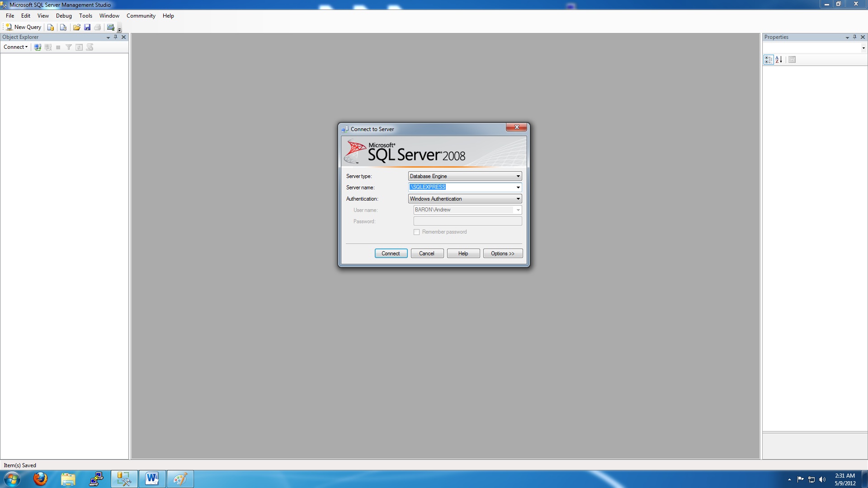This screenshot has width=868, height=488.
Task: Click the Password field
Action: point(467,221)
